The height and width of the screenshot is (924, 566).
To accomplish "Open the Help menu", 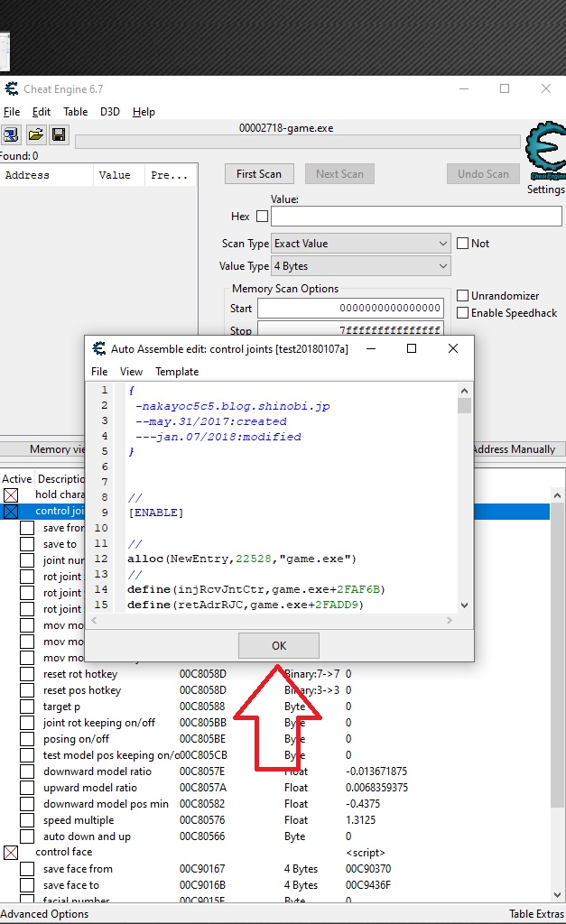I will pyautogui.click(x=144, y=111).
